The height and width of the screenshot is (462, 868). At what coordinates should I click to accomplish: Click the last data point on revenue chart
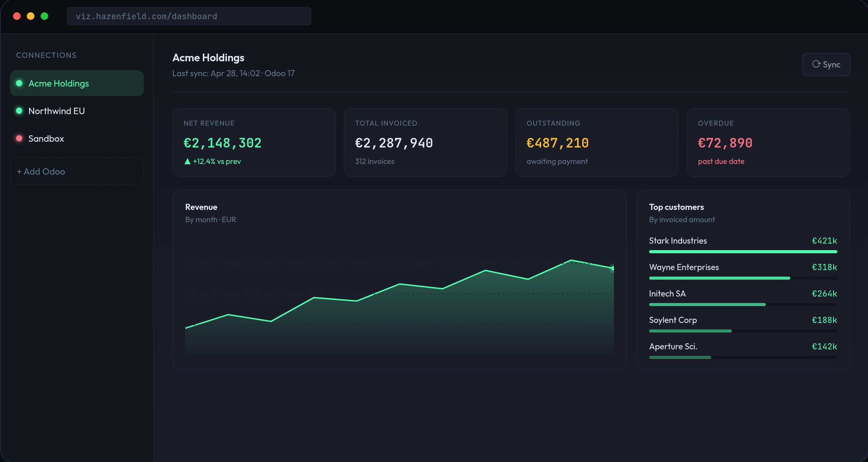tap(613, 268)
